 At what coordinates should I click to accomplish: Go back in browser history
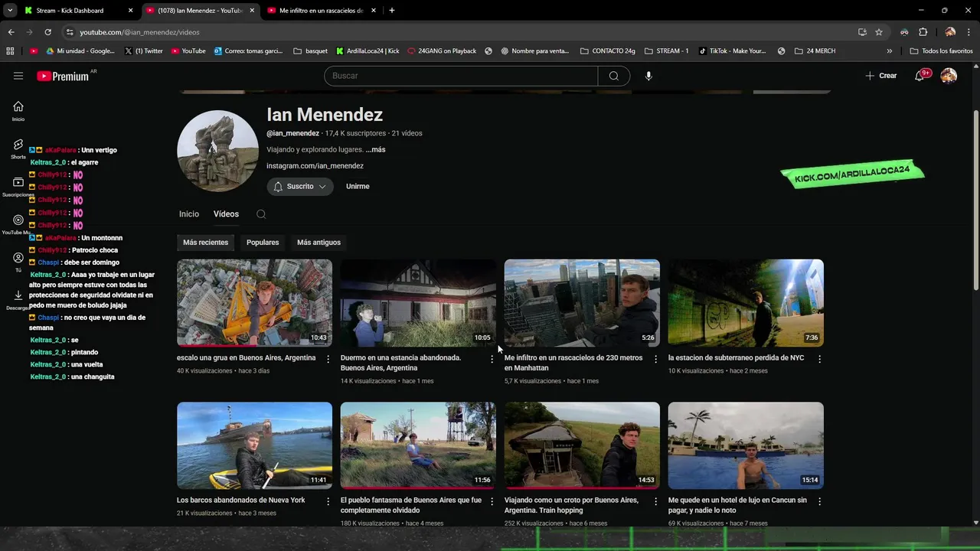click(x=11, y=32)
